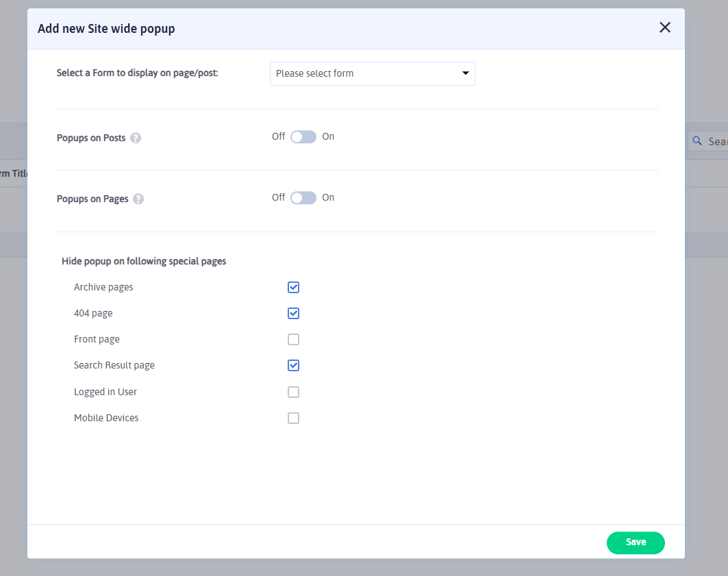Click the 'Mobile Devices' label text
The height and width of the screenshot is (576, 728).
106,418
